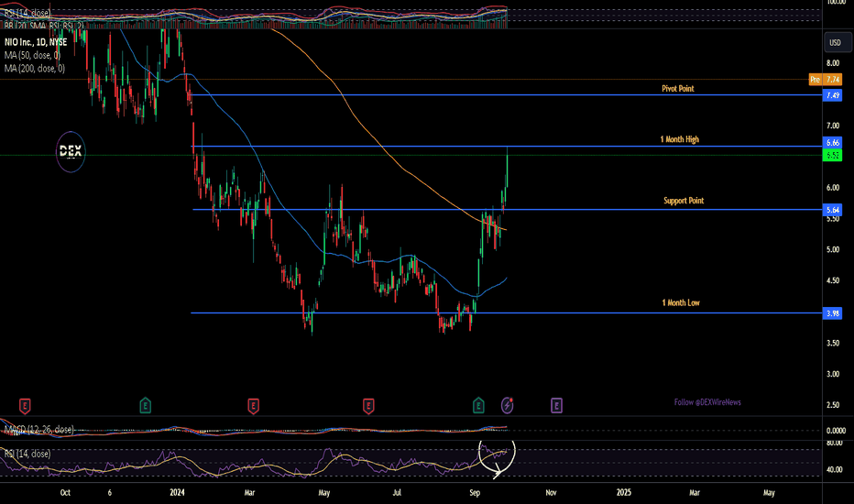Click the 40.00 value on RSI axis
This screenshot has width=854, height=504.
(x=835, y=469)
